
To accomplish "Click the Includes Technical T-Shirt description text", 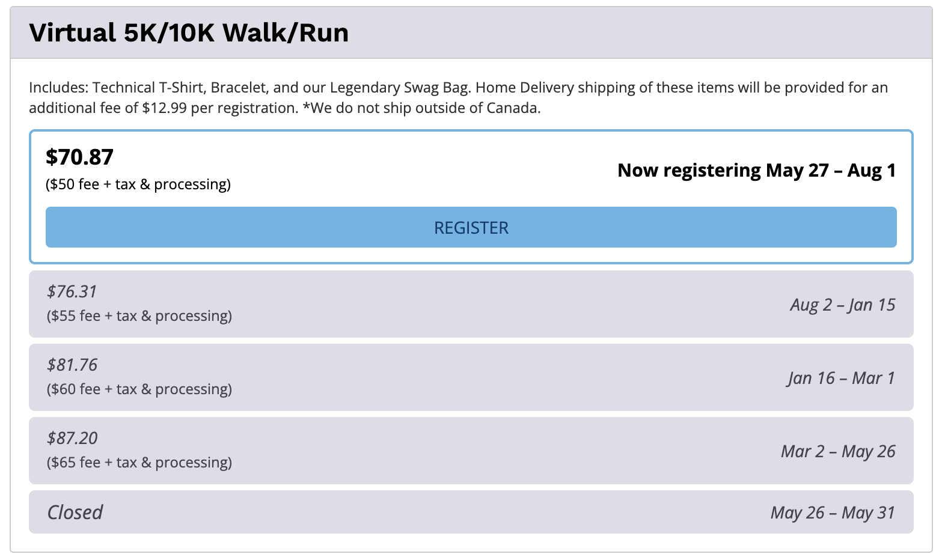I will click(249, 88).
